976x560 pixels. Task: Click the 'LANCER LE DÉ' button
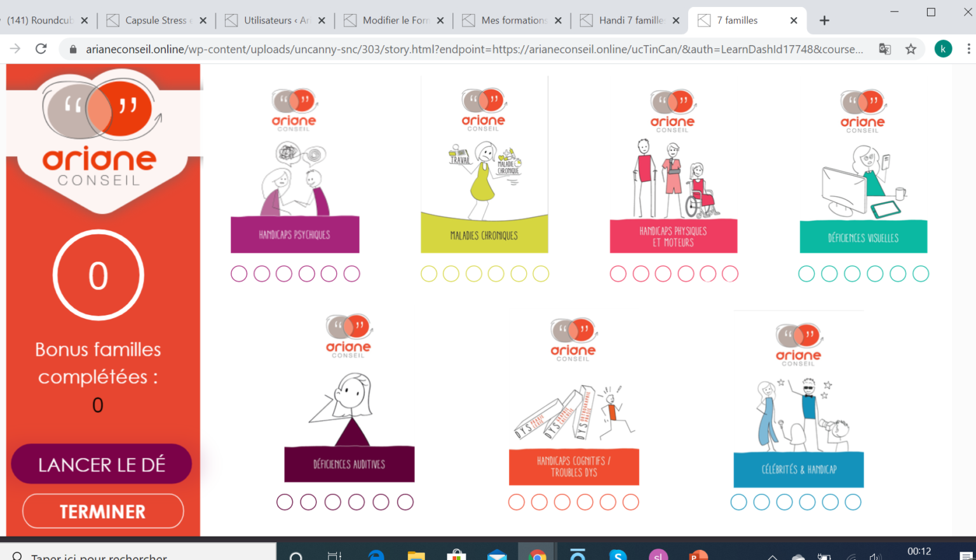pyautogui.click(x=102, y=464)
